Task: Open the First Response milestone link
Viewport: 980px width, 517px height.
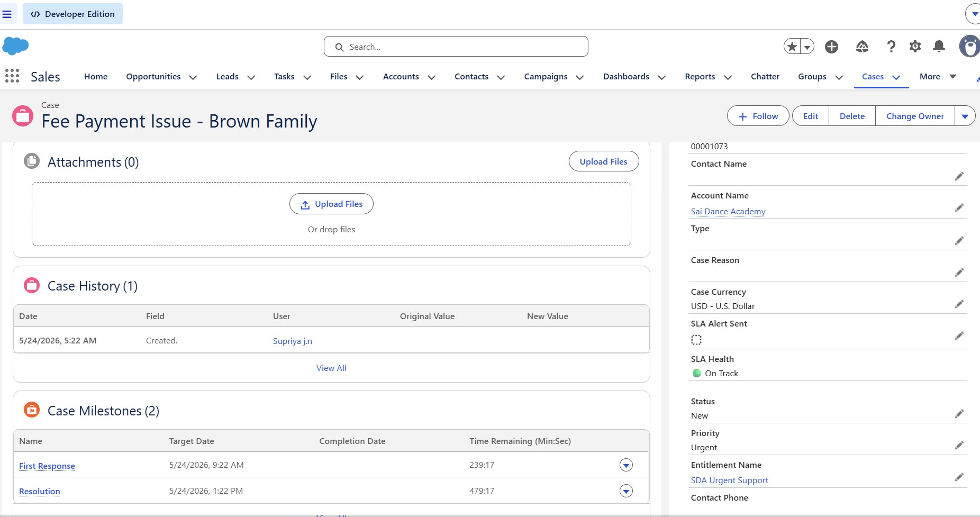Action: 47,466
